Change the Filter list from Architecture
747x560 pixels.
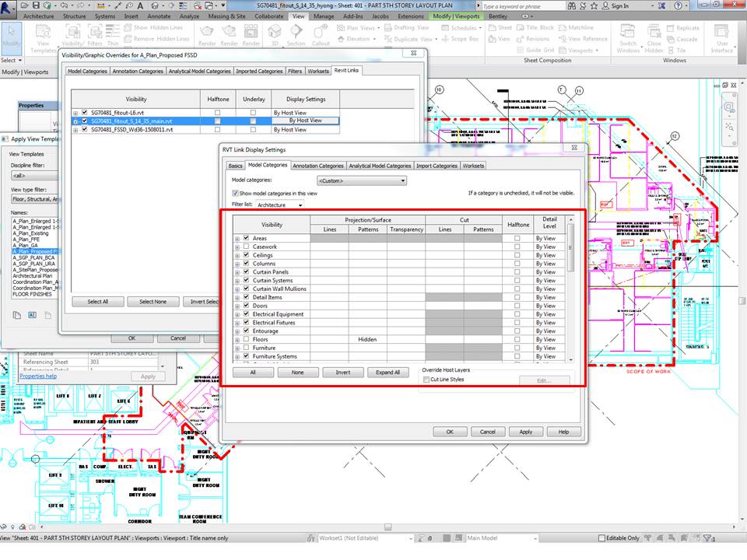point(282,205)
